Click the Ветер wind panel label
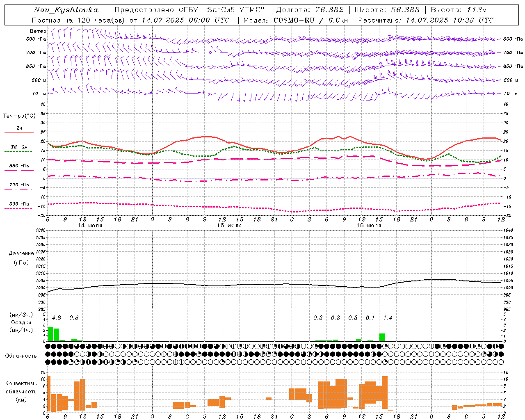This screenshot has height=420, width=525. (x=38, y=31)
